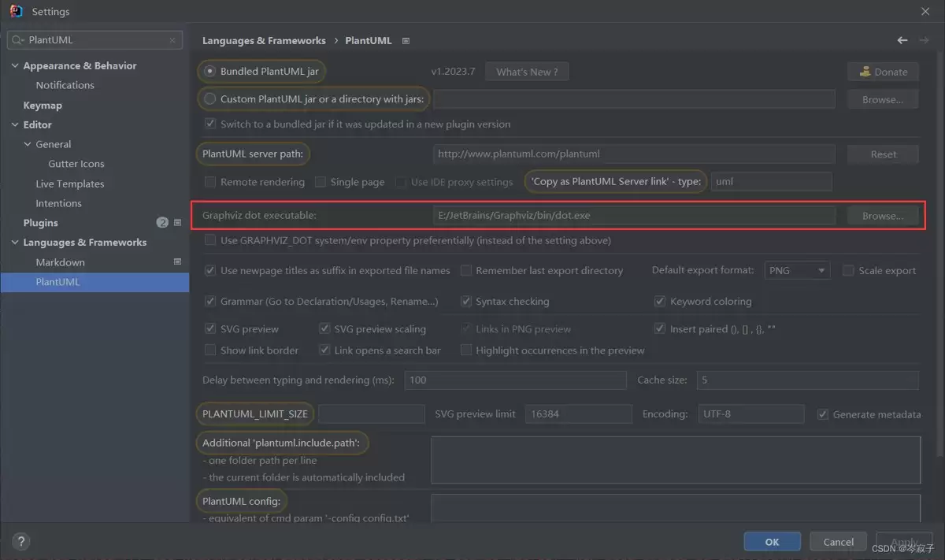Click the Graphviz dot executable path field
This screenshot has width=945, height=560.
pyautogui.click(x=634, y=215)
